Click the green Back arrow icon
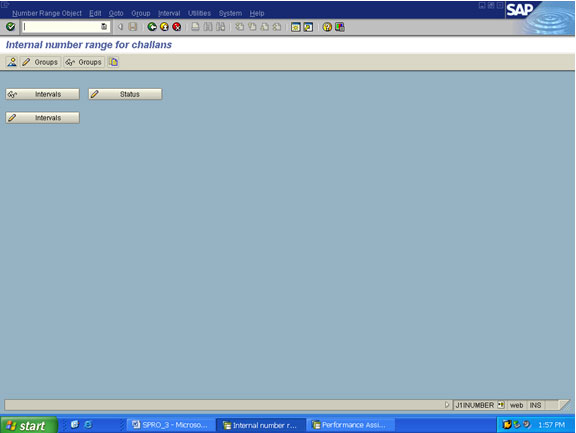Screen dimensions: 576x433 coord(152,27)
